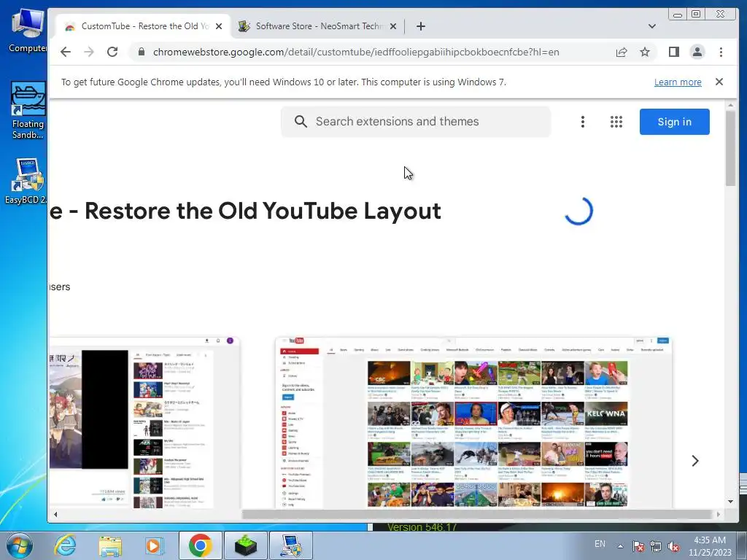Close the Software Store tab

coord(393,26)
